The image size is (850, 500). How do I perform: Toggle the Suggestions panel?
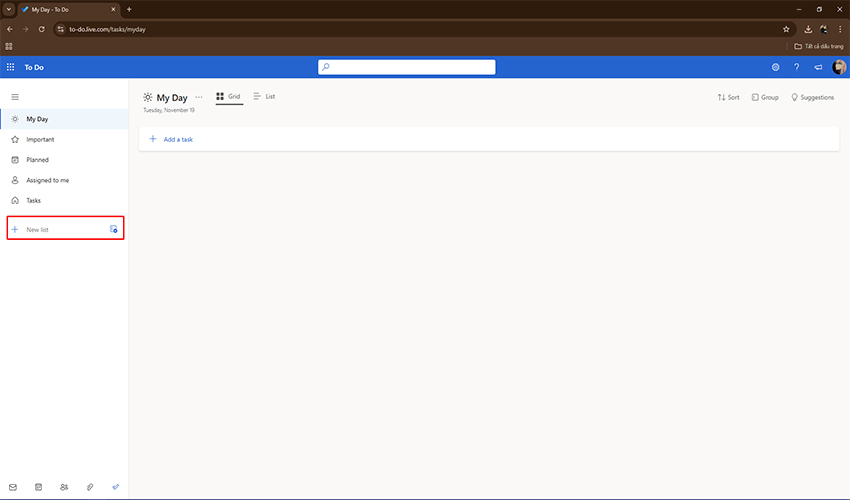pyautogui.click(x=812, y=98)
